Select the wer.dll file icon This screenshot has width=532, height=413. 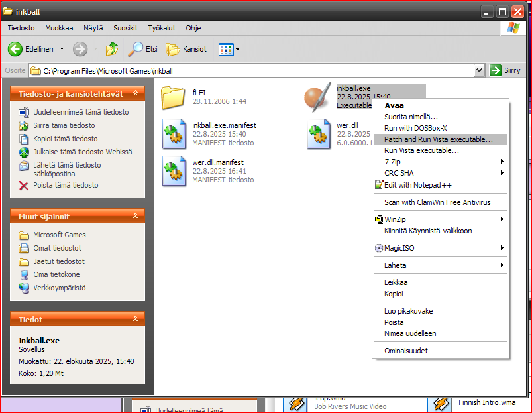[318, 134]
